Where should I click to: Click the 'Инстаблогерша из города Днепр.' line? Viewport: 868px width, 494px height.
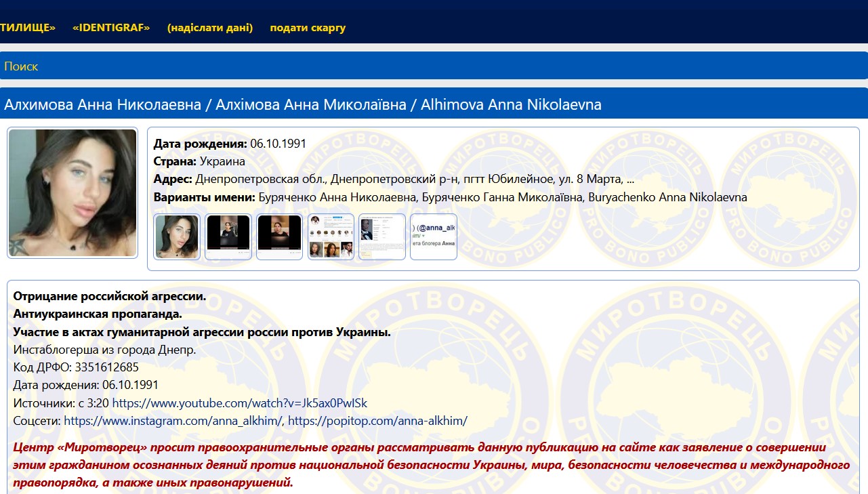[104, 350]
